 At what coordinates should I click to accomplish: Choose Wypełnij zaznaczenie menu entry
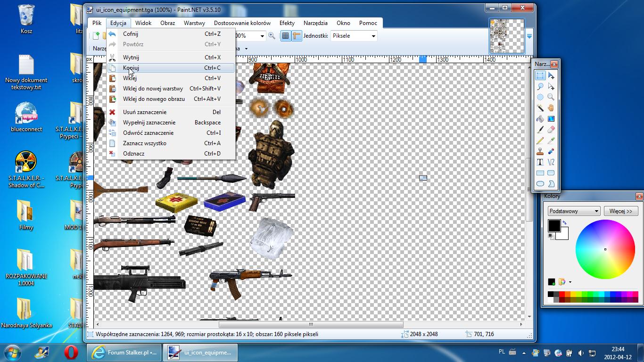coord(171,123)
